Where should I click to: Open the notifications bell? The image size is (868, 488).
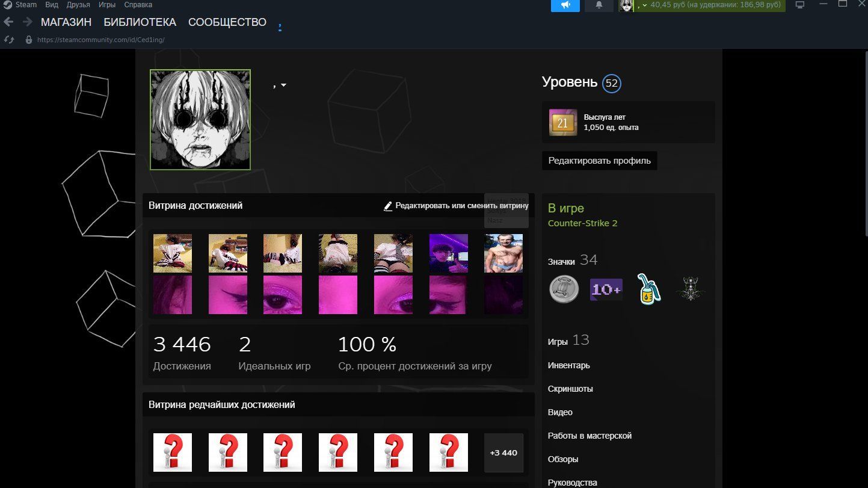(599, 5)
